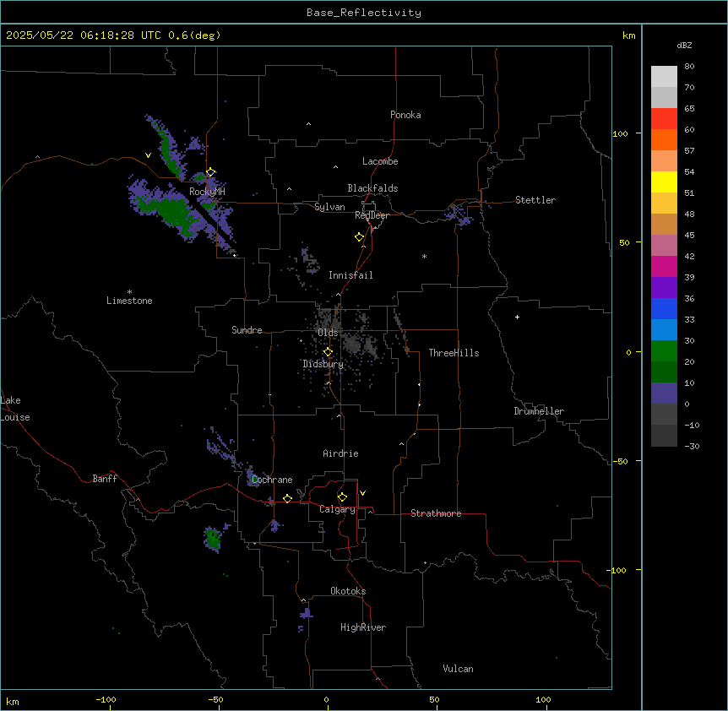728x711 pixels.
Task: Select the green 30 dBZ legend color
Action: click(x=664, y=351)
